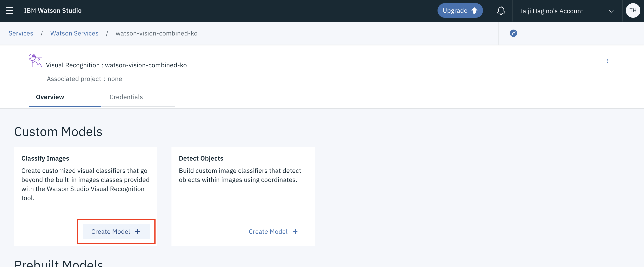The width and height of the screenshot is (644, 267).
Task: Click the Upgrade arrow icon
Action: pos(474,10)
